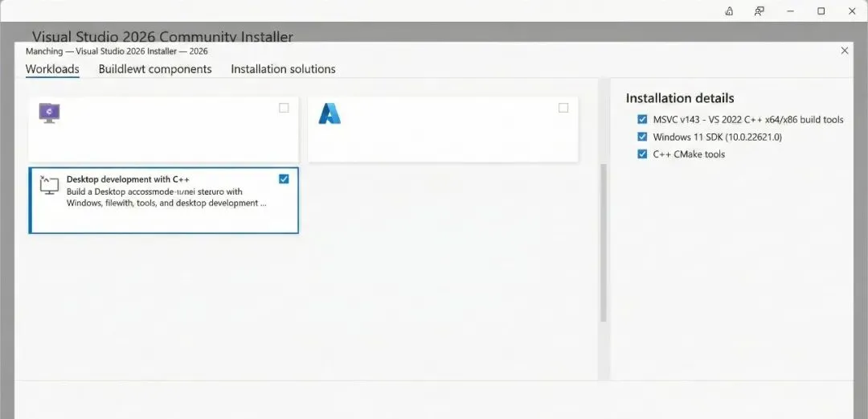Viewport: 868px width, 419px height.
Task: Click the Installation details heading
Action: pyautogui.click(x=680, y=98)
